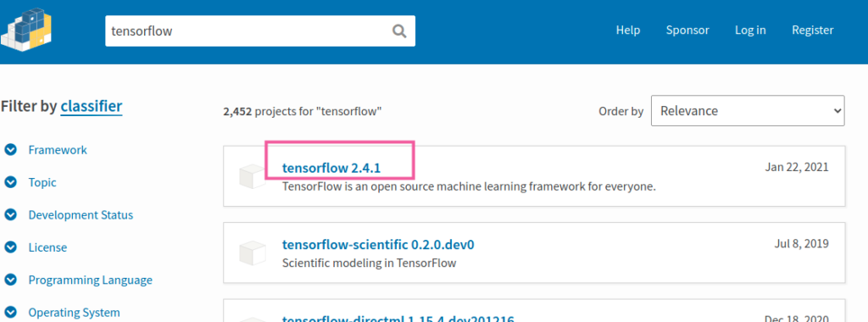Click the classifier link in filter heading
This screenshot has width=868, height=322.
click(x=92, y=106)
